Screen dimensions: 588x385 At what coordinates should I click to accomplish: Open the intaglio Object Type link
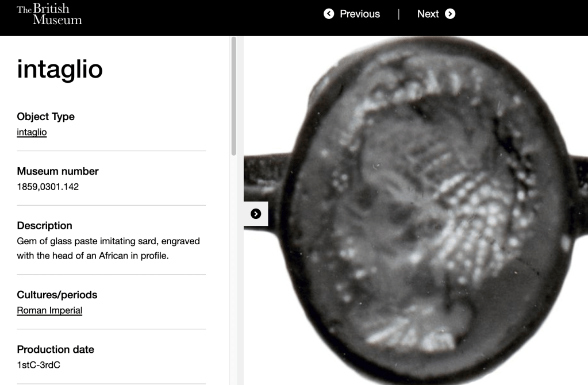tap(32, 132)
